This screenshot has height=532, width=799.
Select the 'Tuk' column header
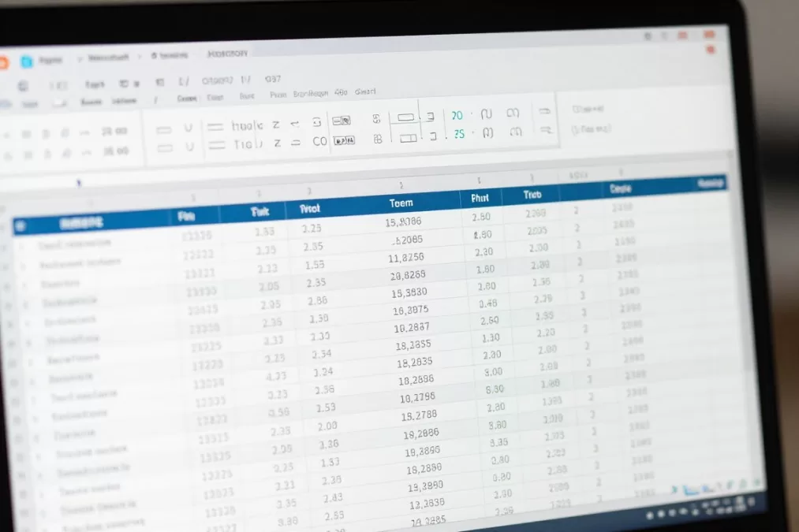click(259, 212)
